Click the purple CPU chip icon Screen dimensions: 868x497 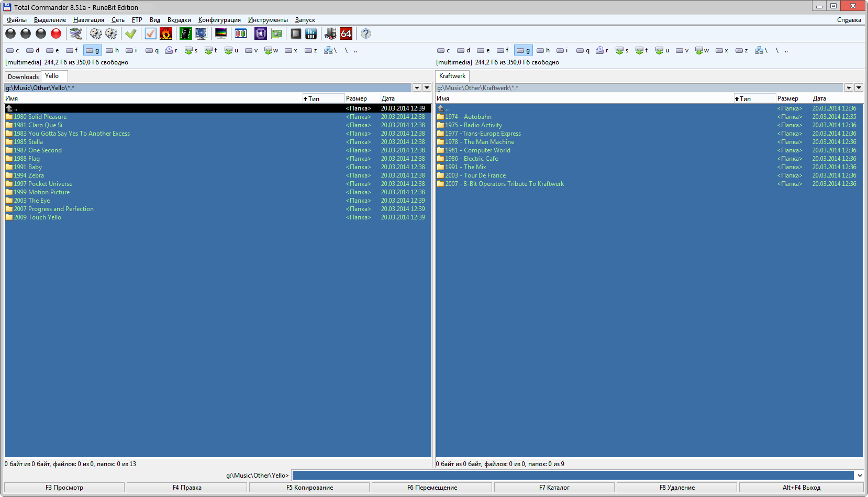coord(260,34)
